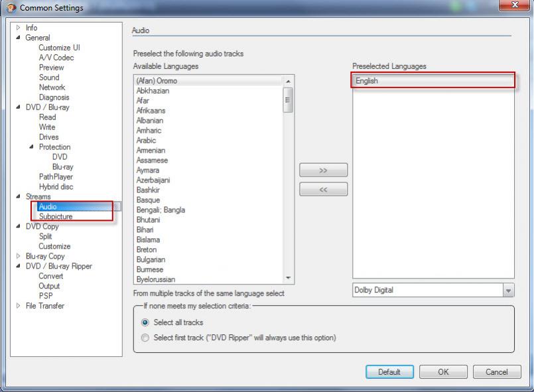Open the Hybrid disc settings page
Viewport: 534px width, 392px height.
tap(56, 186)
